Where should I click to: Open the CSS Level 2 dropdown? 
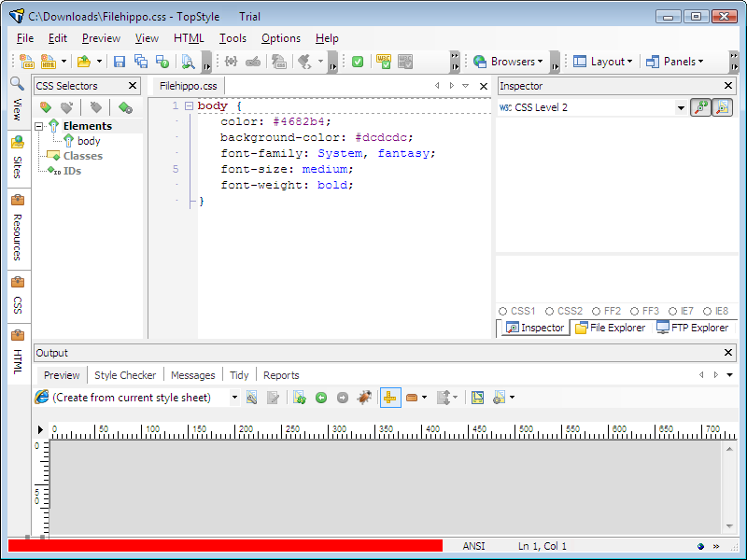tap(681, 108)
